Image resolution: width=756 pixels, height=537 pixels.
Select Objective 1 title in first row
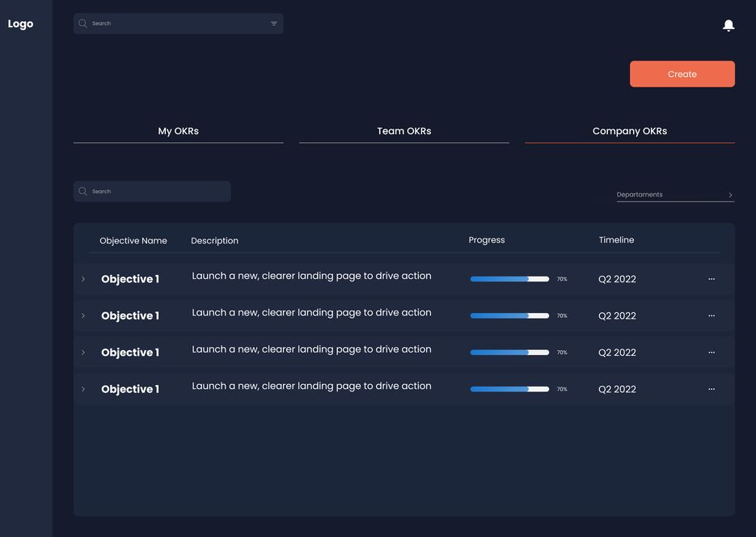[x=130, y=279]
